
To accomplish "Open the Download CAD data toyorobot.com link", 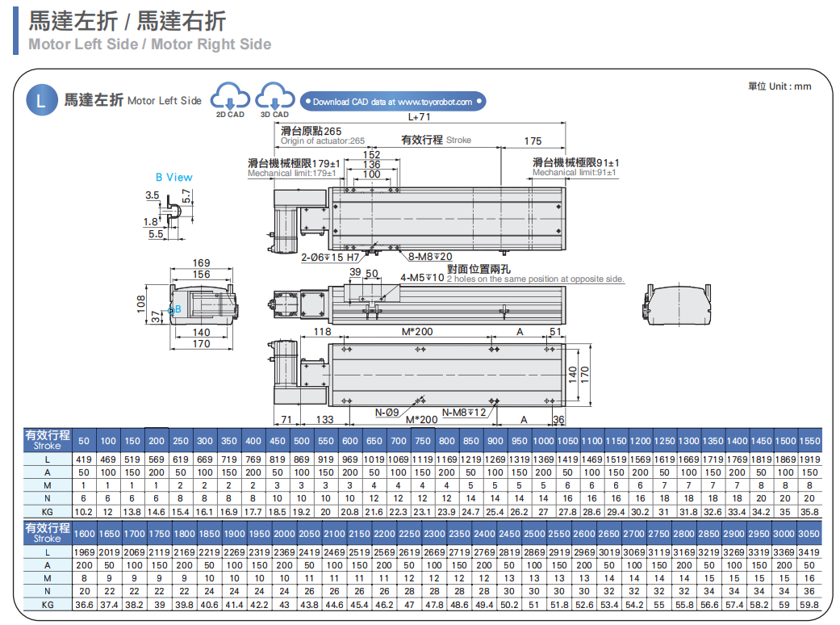I will point(393,102).
